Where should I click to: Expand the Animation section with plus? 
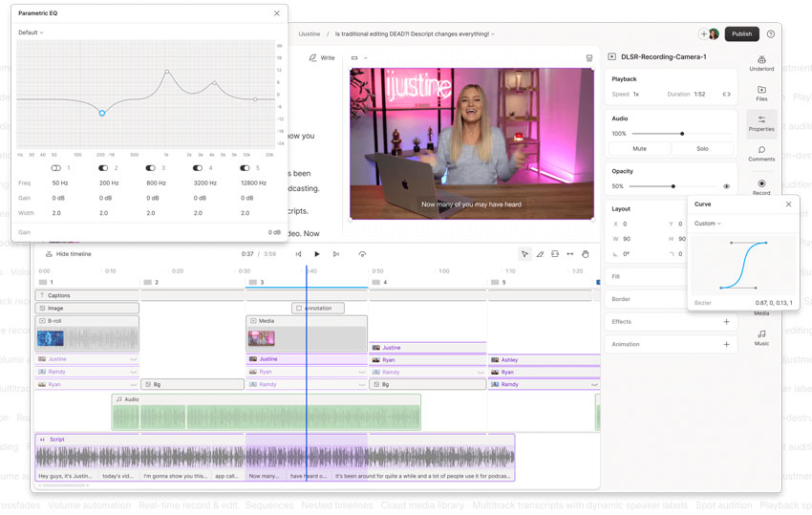[726, 344]
